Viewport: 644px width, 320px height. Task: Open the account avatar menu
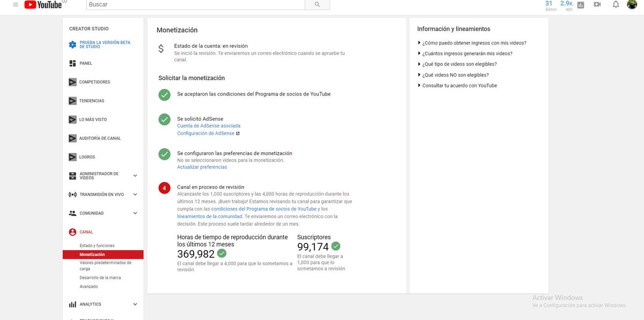tap(632, 4)
